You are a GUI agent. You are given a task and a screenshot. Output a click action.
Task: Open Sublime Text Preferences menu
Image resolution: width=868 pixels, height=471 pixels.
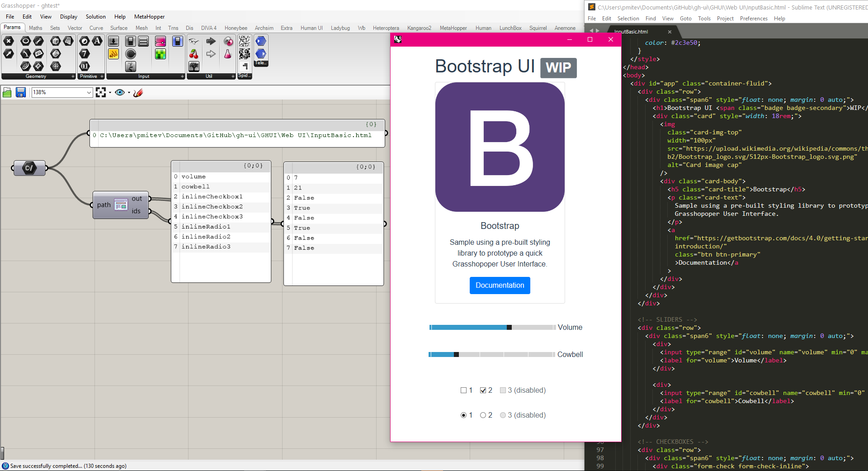[x=754, y=19]
